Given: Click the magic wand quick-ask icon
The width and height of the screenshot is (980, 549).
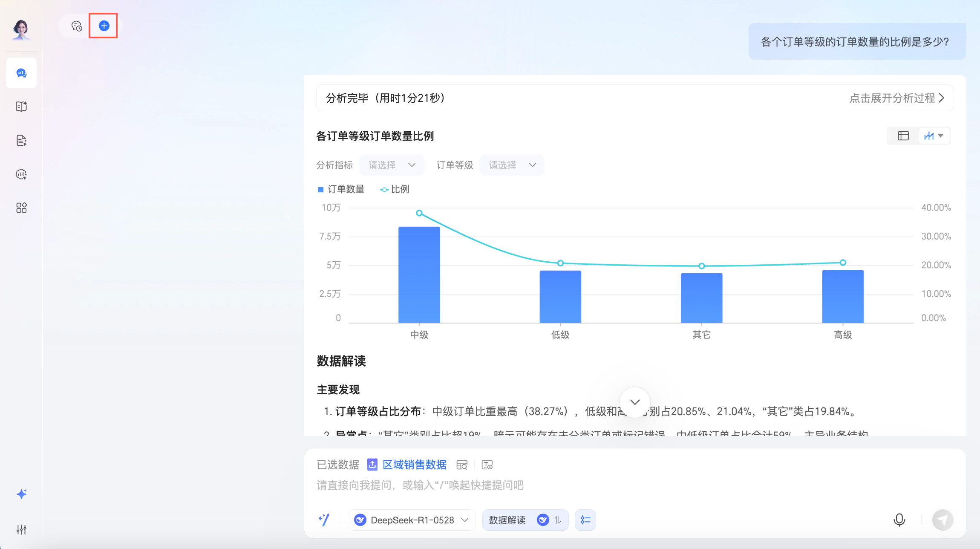Looking at the screenshot, I should [x=324, y=520].
